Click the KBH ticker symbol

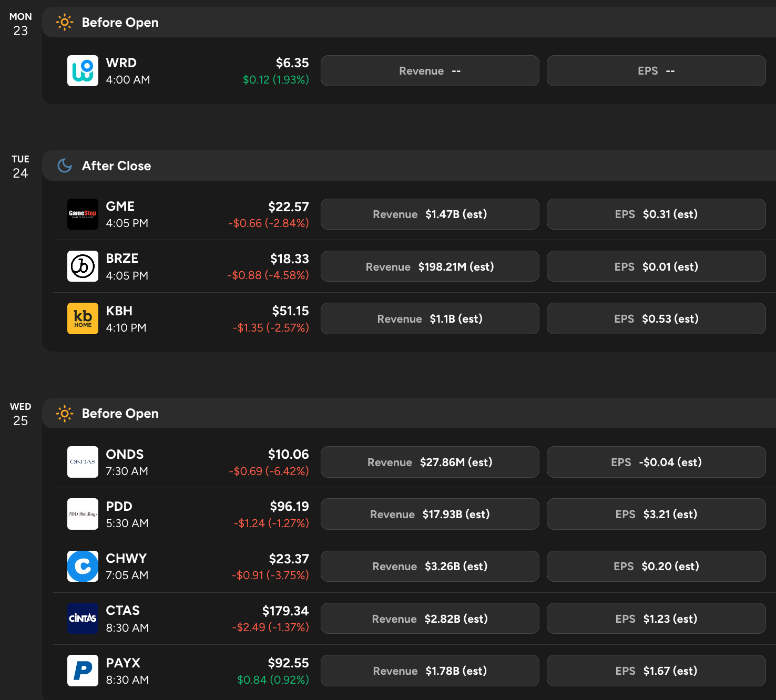pyautogui.click(x=119, y=311)
